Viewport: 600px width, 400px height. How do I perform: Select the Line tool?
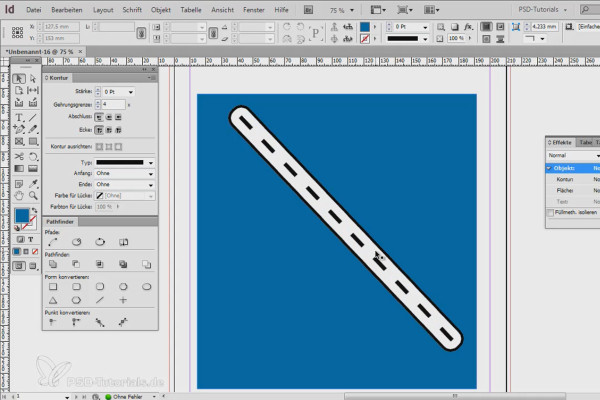point(33,118)
